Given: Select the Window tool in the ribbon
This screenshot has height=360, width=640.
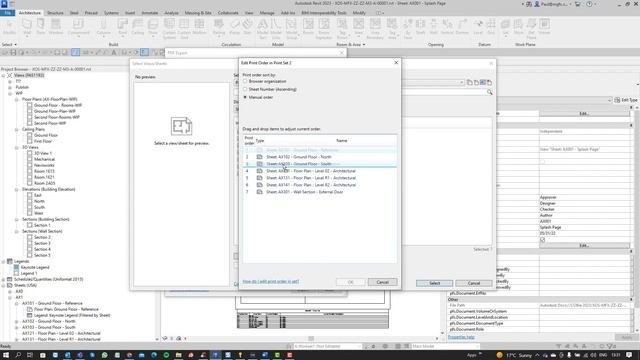Looking at the screenshot, I should coord(56,27).
